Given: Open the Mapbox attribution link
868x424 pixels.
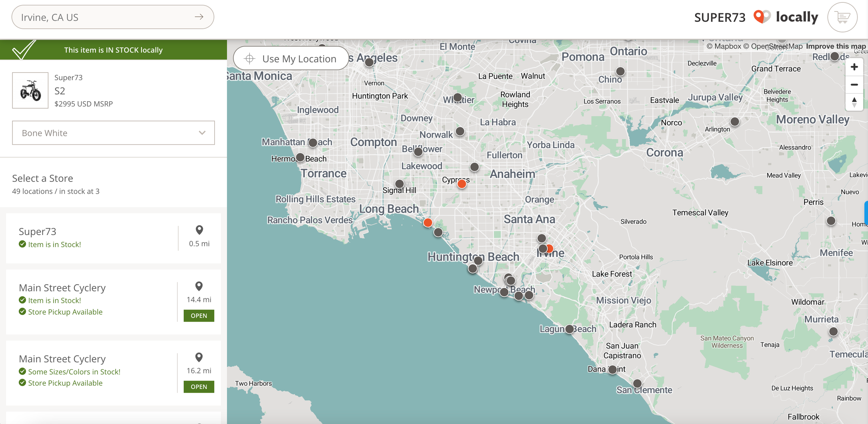Looking at the screenshot, I should point(724,46).
